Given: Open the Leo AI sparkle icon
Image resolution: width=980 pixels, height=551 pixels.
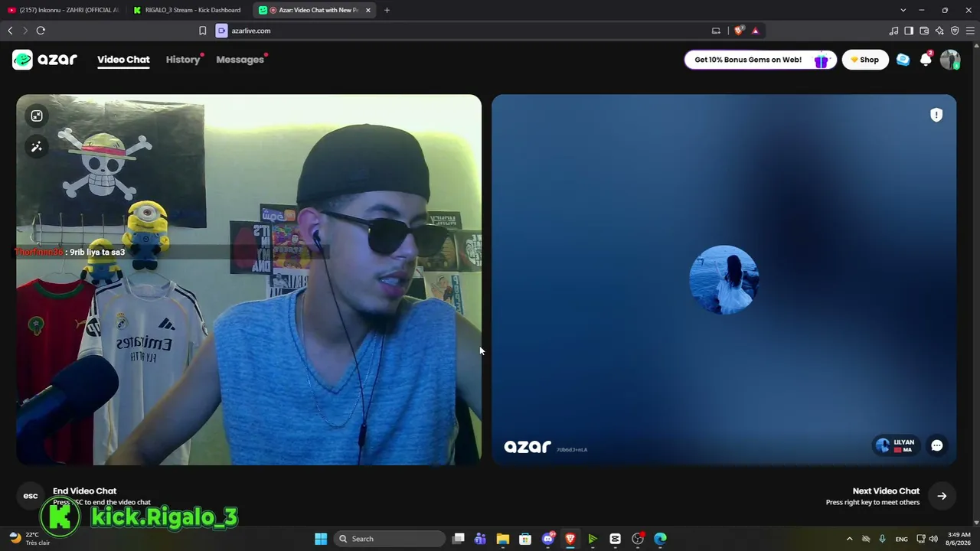Looking at the screenshot, I should click(939, 31).
